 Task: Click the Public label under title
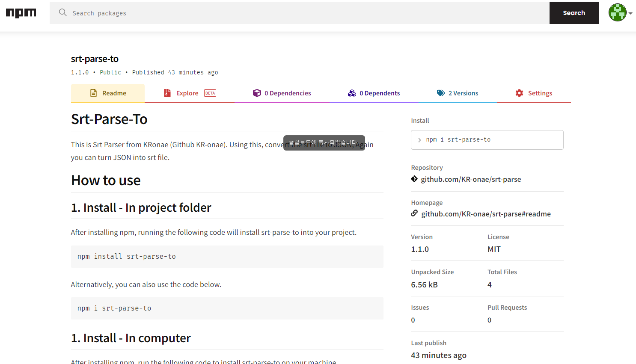coord(110,72)
